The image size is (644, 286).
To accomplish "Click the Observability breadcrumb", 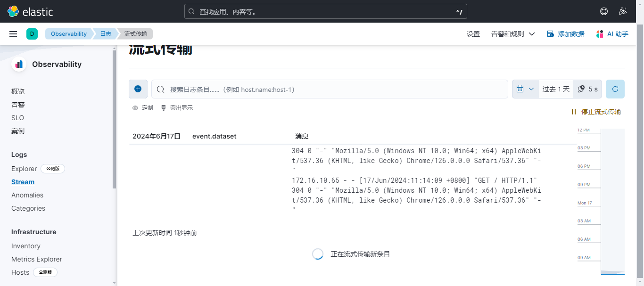I will (69, 34).
